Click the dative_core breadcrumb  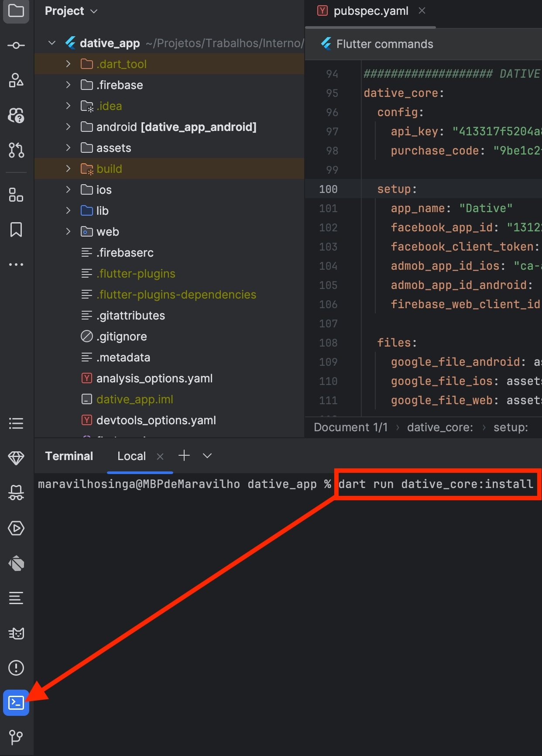439,427
